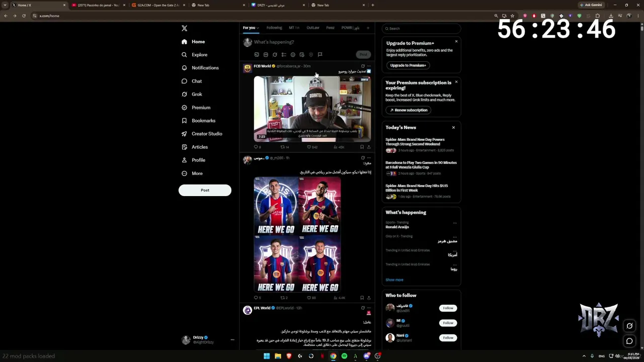Open account menu next to Drizzy
Screen dimensions: 644x362
pyautogui.click(x=232, y=340)
